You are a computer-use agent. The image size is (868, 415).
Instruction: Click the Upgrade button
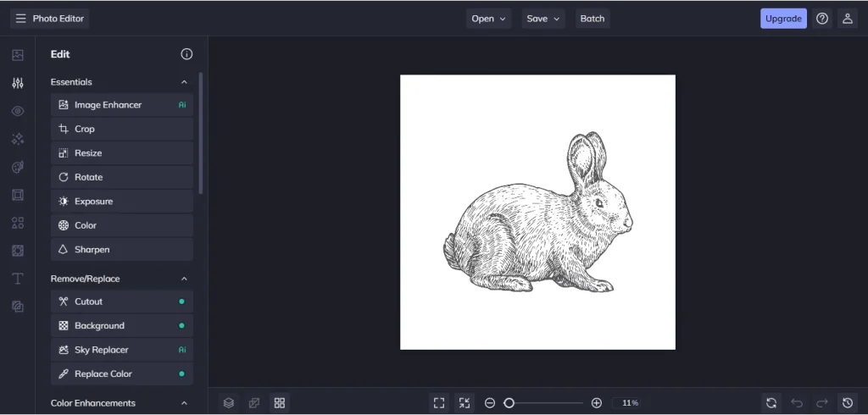coord(782,19)
